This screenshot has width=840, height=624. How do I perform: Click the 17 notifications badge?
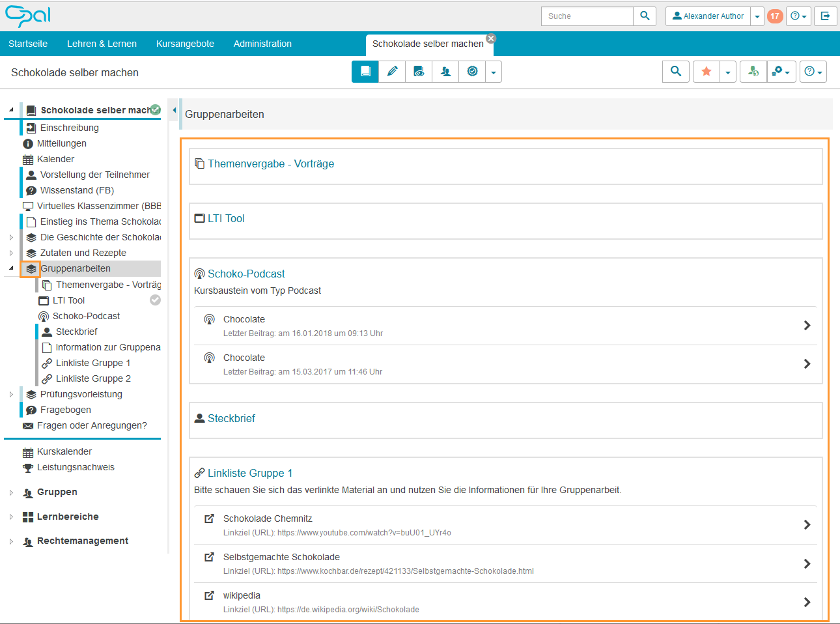click(x=774, y=16)
